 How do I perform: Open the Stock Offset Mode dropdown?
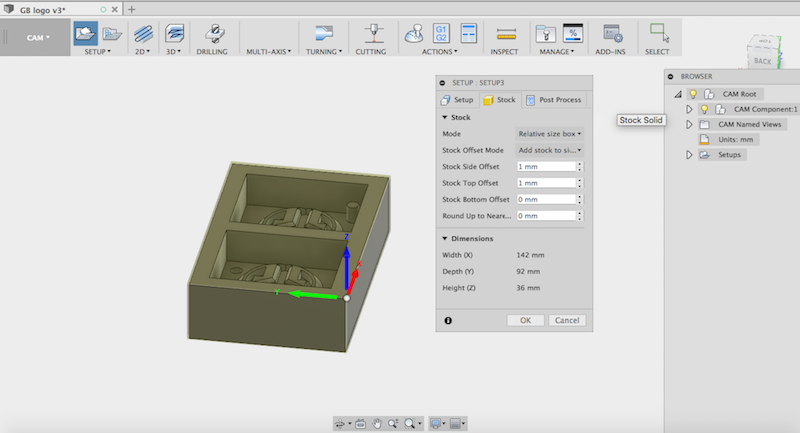(549, 150)
